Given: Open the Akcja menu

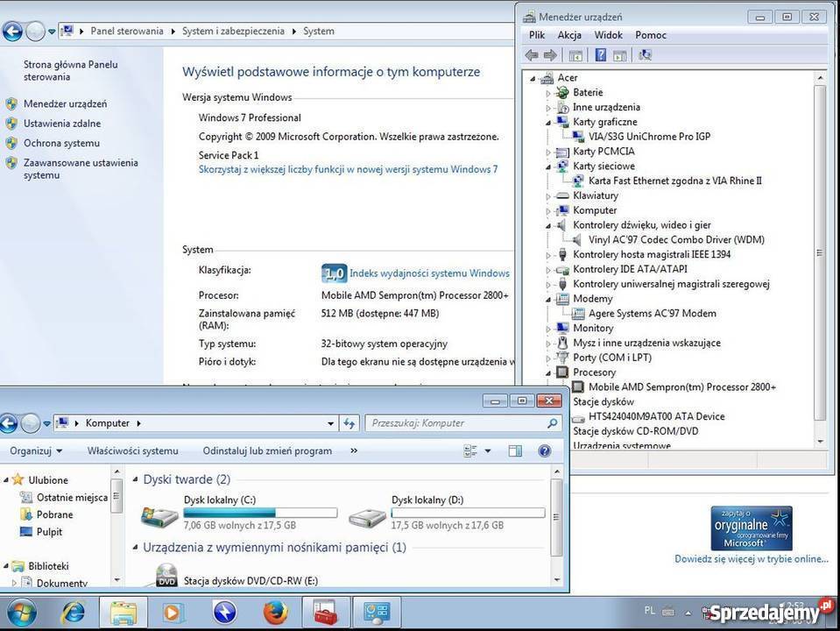Looking at the screenshot, I should tap(569, 35).
